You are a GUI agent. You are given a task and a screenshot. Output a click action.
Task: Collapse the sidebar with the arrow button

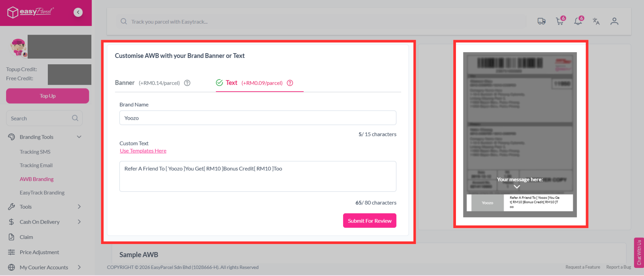click(x=78, y=12)
